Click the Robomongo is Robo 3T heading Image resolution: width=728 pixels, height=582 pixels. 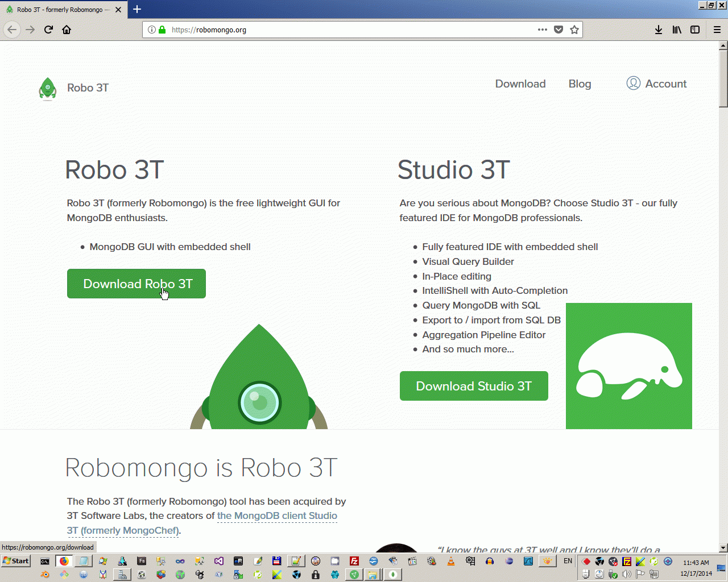(201, 468)
